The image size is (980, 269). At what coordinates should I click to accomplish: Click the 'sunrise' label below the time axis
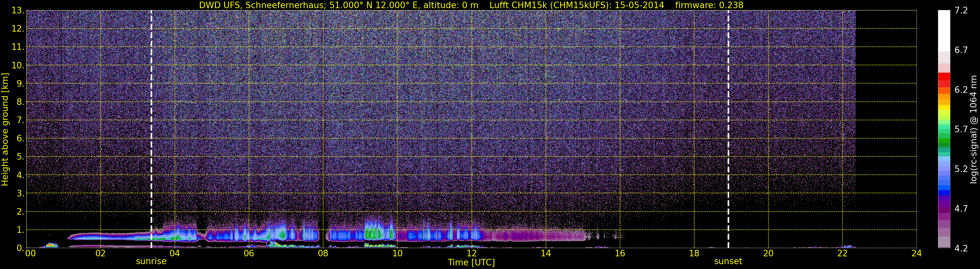coord(152,262)
